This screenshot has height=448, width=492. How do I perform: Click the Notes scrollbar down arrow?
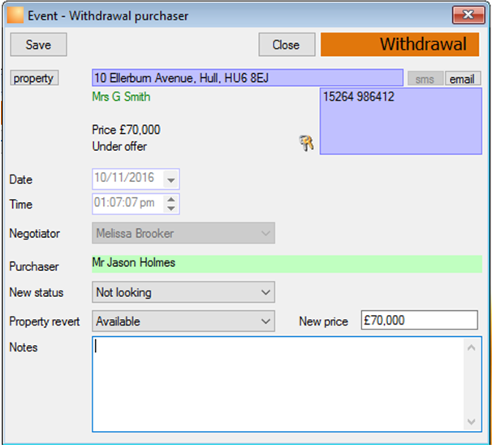click(471, 421)
